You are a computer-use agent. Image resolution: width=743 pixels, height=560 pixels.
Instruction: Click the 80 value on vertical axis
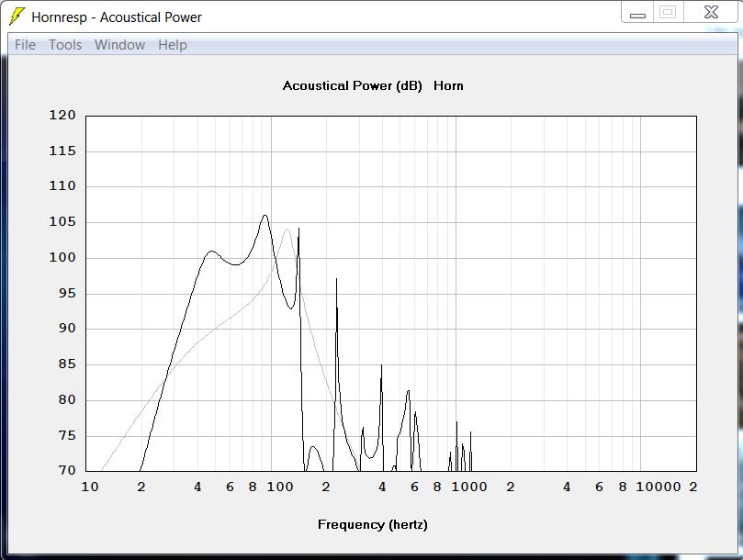tap(67, 400)
